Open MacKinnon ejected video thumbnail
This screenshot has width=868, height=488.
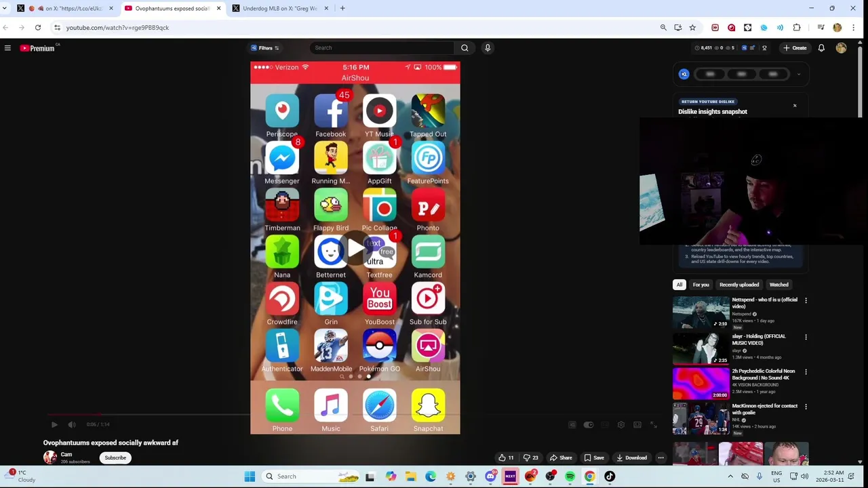point(701,418)
